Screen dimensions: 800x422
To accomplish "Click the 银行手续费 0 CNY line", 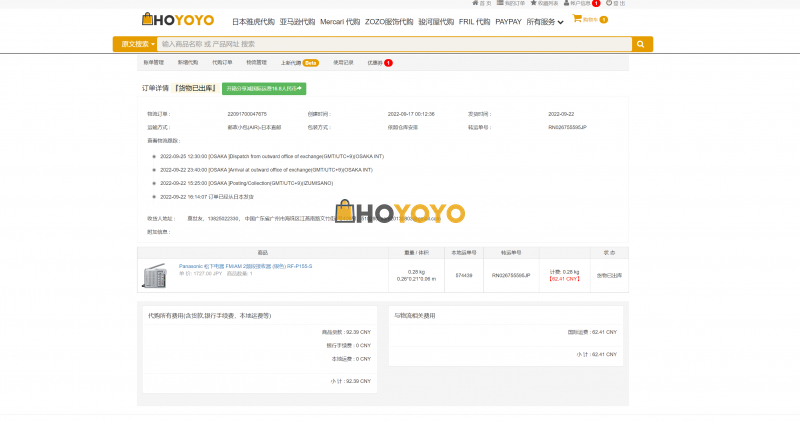I will click(x=348, y=345).
